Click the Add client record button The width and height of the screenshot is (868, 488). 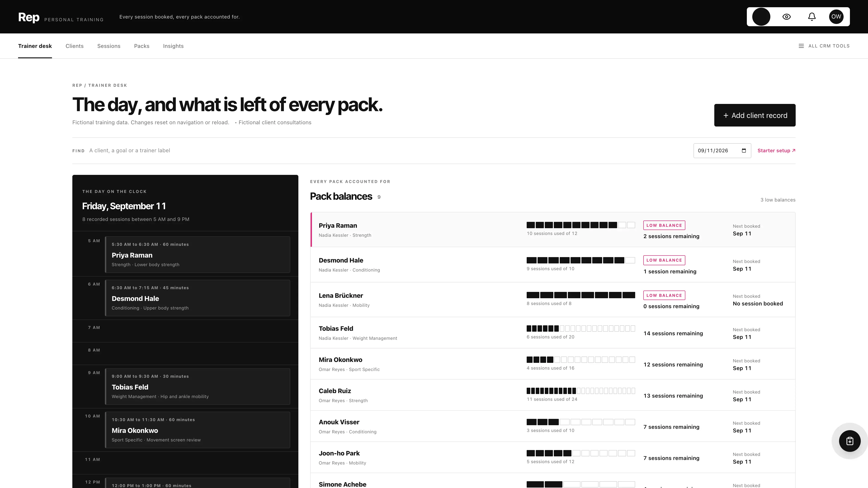click(755, 115)
